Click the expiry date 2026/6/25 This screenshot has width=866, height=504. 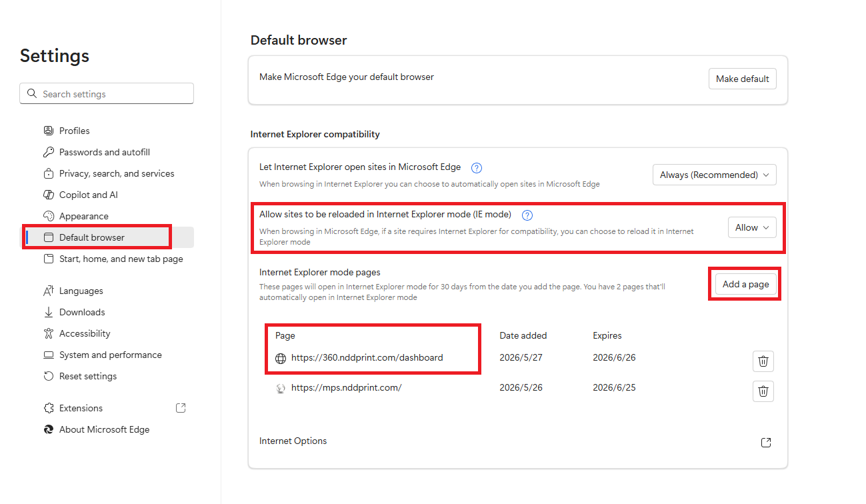coord(615,387)
